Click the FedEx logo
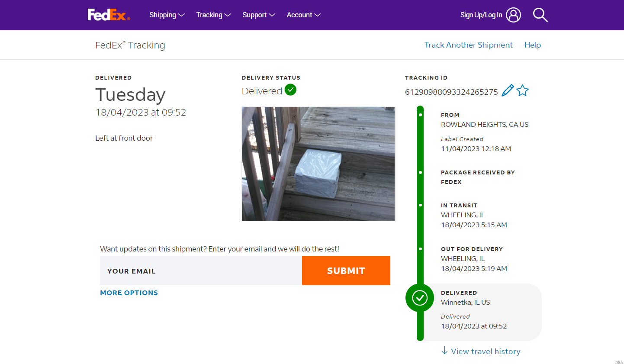 coord(109,15)
